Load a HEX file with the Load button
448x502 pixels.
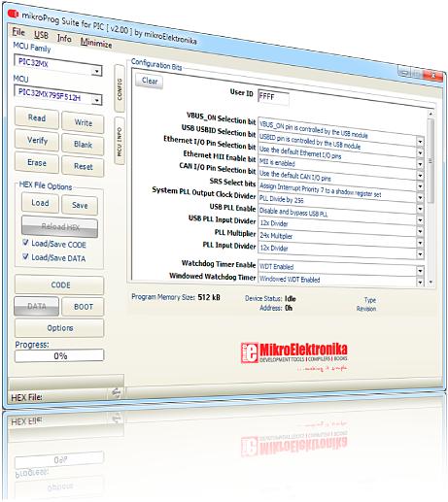coord(40,203)
